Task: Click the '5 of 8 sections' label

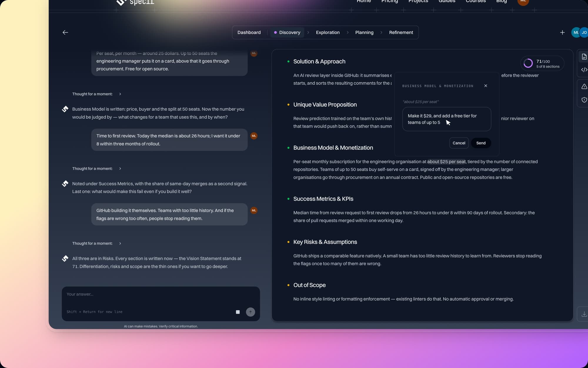Action: tap(548, 67)
